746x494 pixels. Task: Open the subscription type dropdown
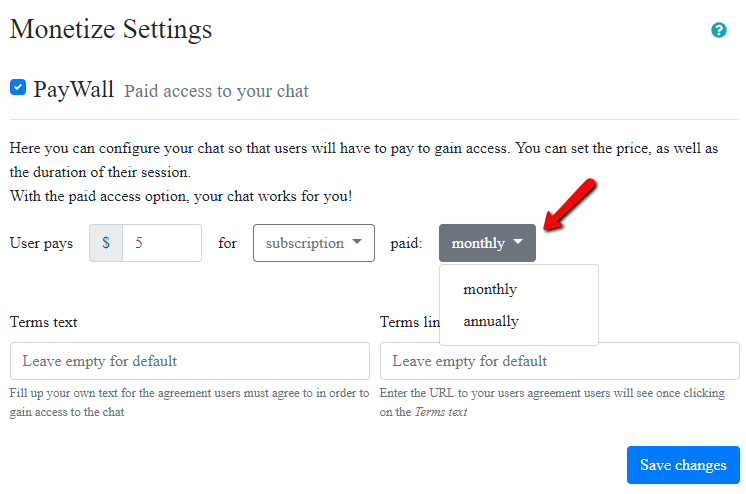click(x=313, y=243)
